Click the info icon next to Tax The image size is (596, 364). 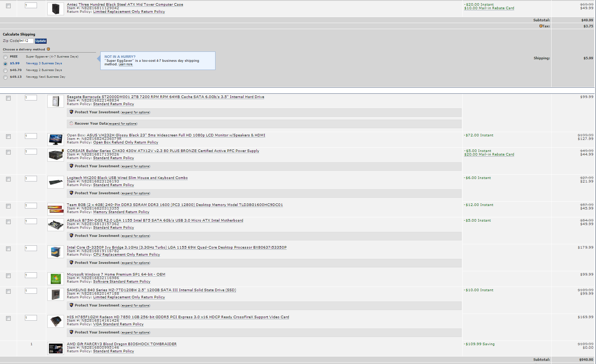(541, 26)
